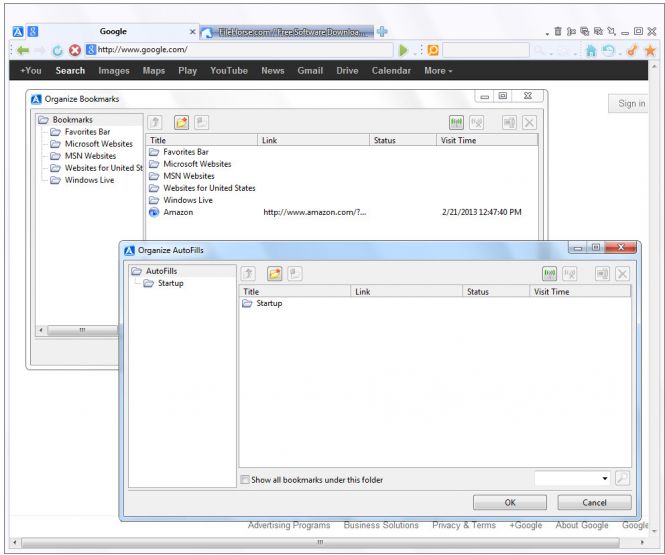
Task: Enable Show all bookmarks under this folder
Action: (245, 480)
